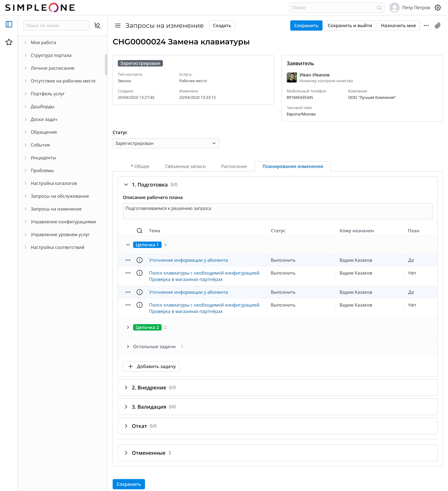
Task: Toggle the sidebar panel layout icon
Action: pyautogui.click(x=9, y=24)
